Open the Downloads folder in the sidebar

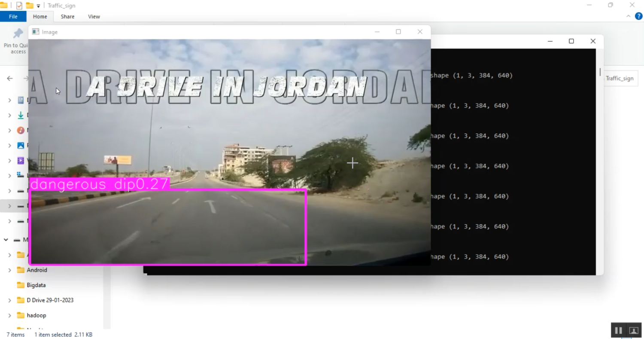(x=20, y=115)
